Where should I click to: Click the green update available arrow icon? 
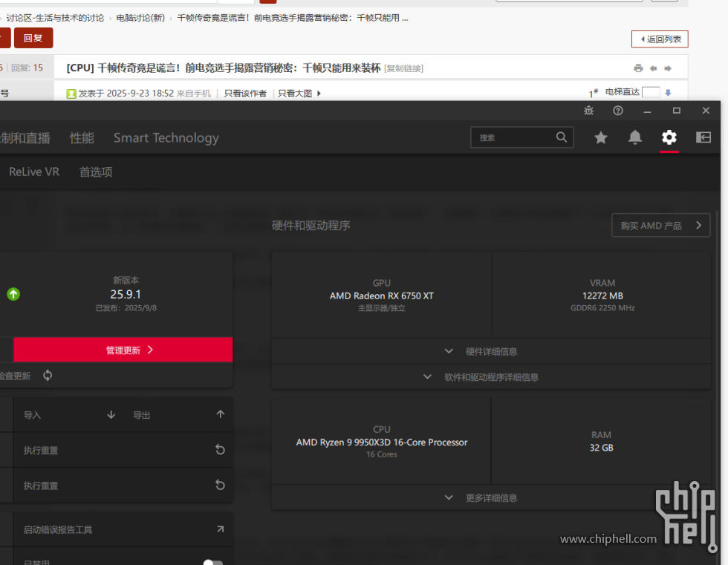coord(13,294)
